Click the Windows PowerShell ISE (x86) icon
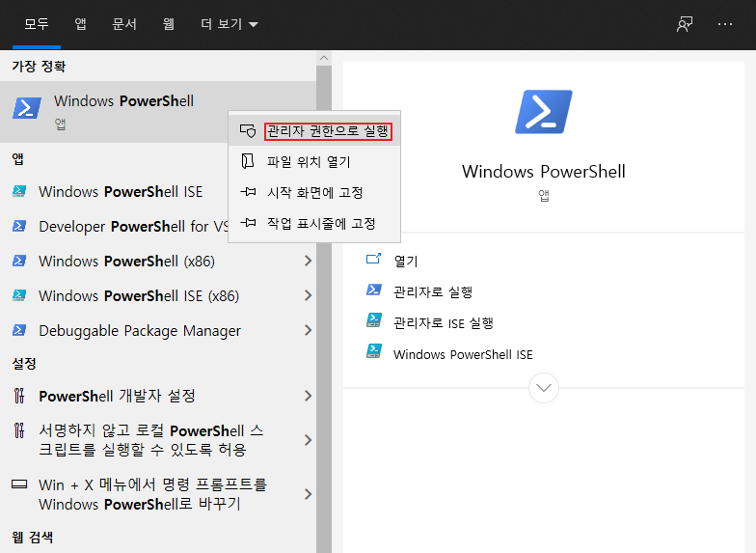The image size is (756, 553). pyautogui.click(x=19, y=295)
